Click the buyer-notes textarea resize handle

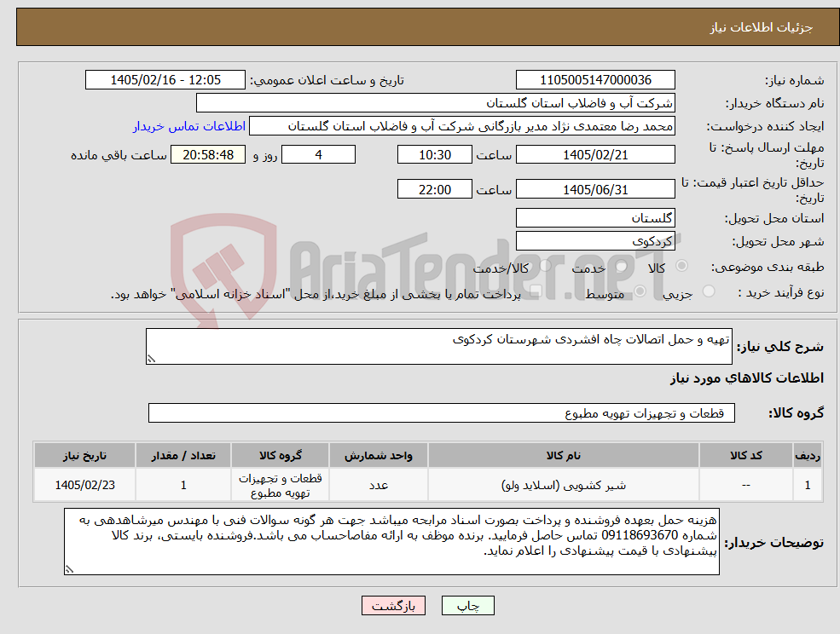(x=69, y=570)
